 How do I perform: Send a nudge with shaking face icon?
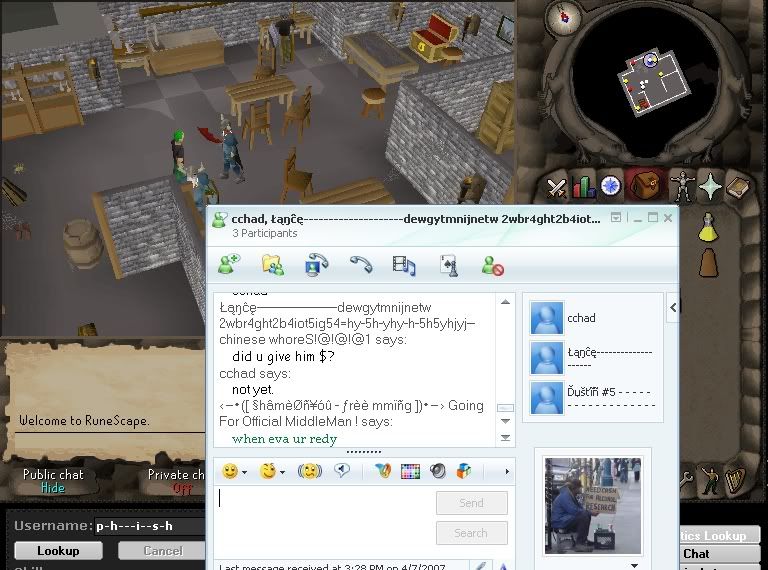pyautogui.click(x=310, y=471)
